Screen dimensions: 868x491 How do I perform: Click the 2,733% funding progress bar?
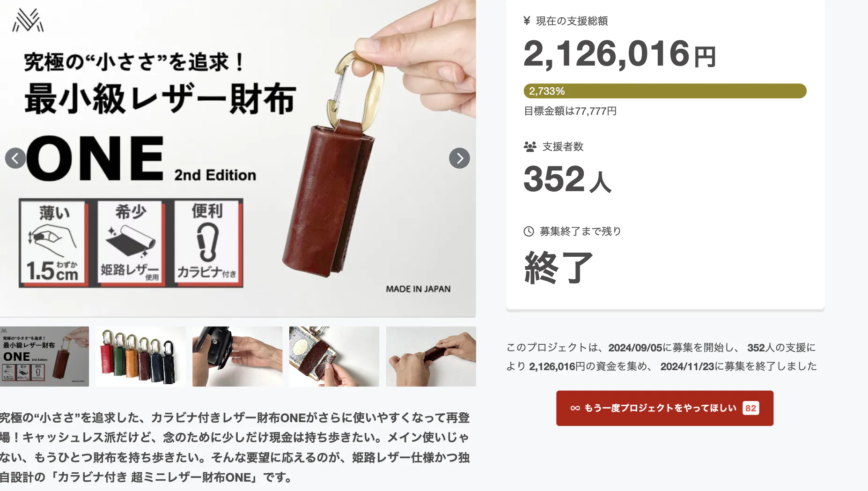[665, 91]
